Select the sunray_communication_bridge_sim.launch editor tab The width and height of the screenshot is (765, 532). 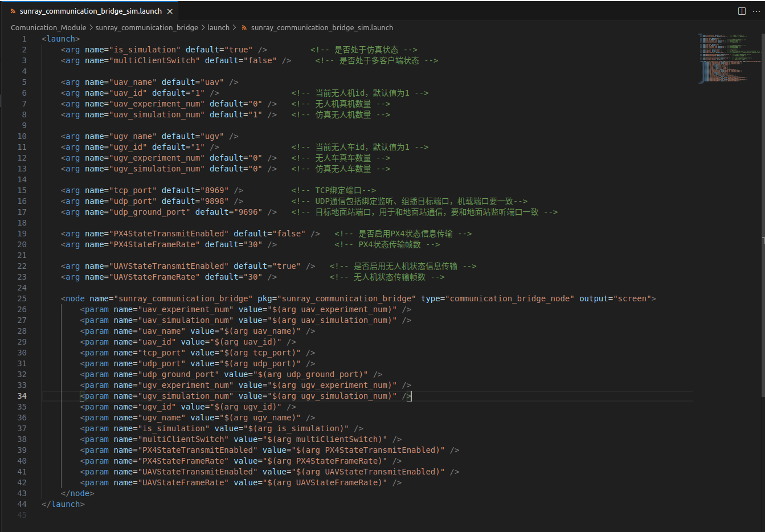click(91, 11)
